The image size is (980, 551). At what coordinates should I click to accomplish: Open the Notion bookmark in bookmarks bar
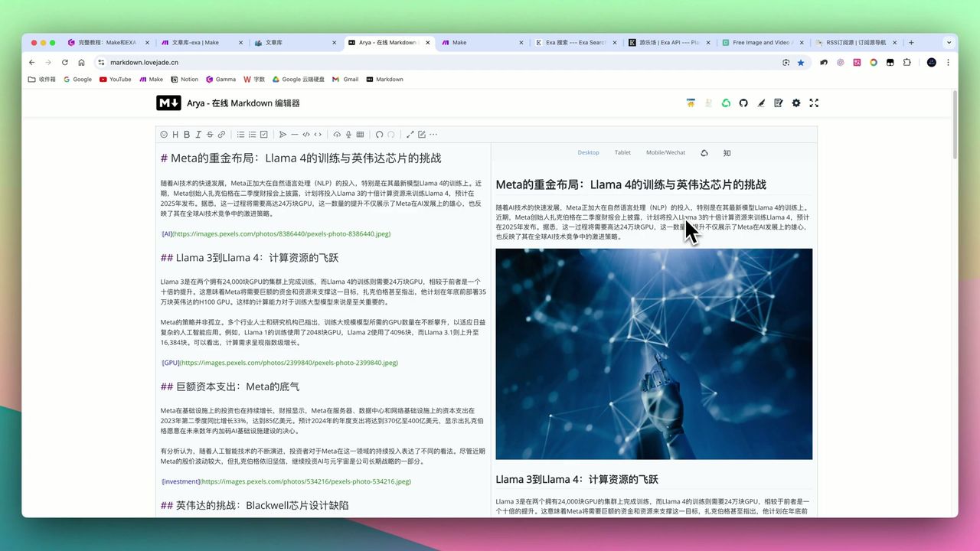(x=185, y=79)
